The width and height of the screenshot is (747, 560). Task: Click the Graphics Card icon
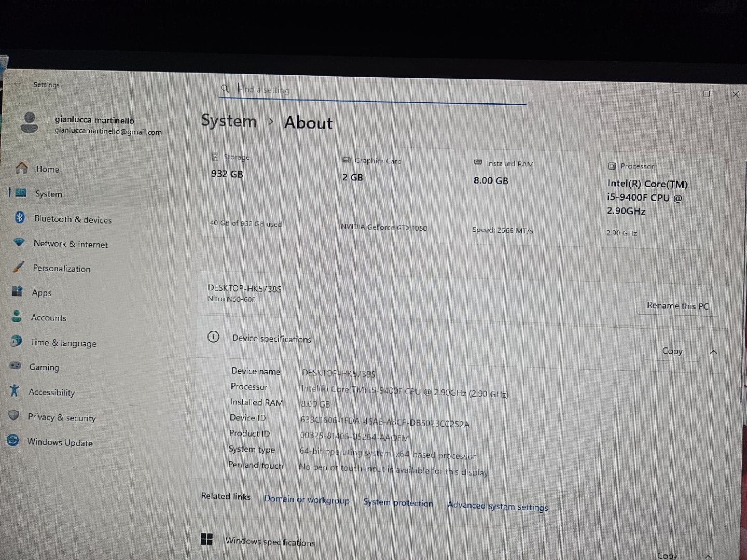346,160
